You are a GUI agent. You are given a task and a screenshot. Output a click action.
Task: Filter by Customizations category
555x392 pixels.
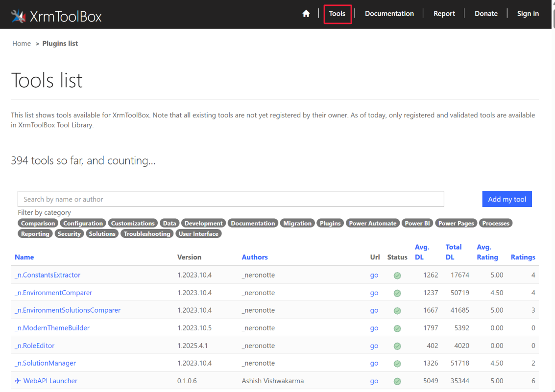133,223
